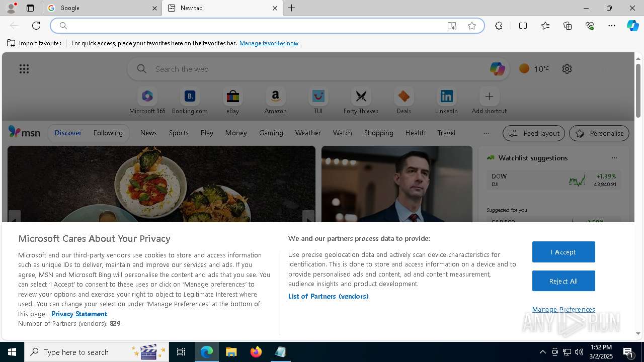Open File Explorer from taskbar
The image size is (644, 362).
[x=231, y=352]
